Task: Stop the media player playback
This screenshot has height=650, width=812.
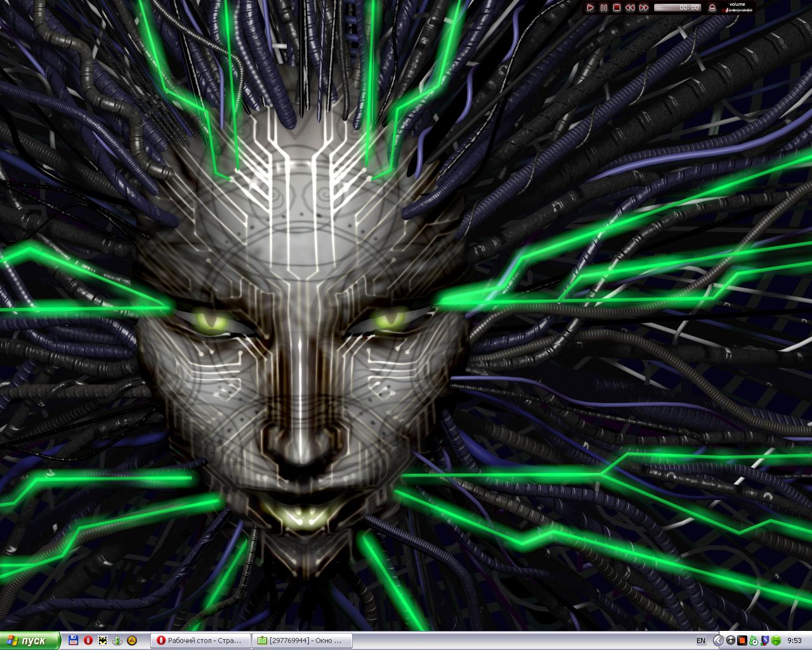Action: (617, 8)
